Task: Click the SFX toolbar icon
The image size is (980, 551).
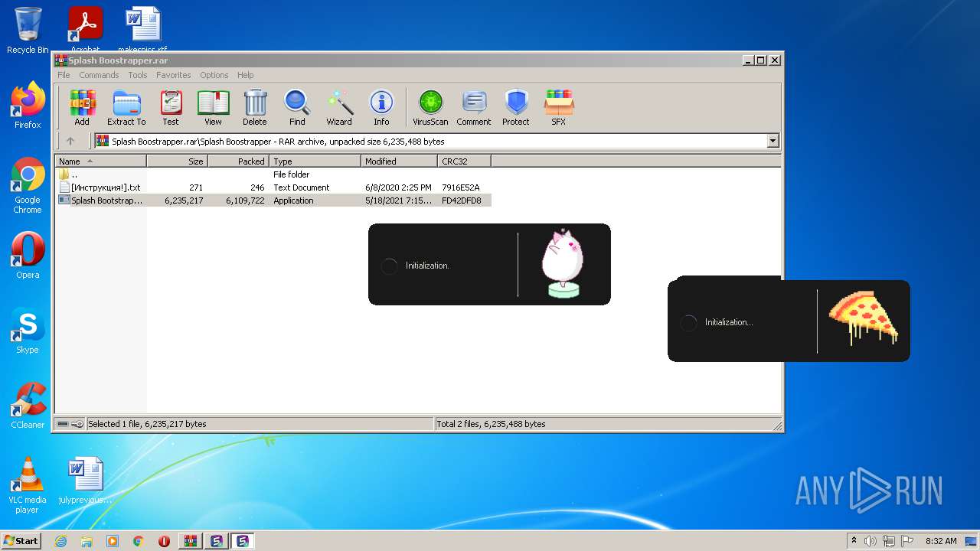Action: click(559, 108)
